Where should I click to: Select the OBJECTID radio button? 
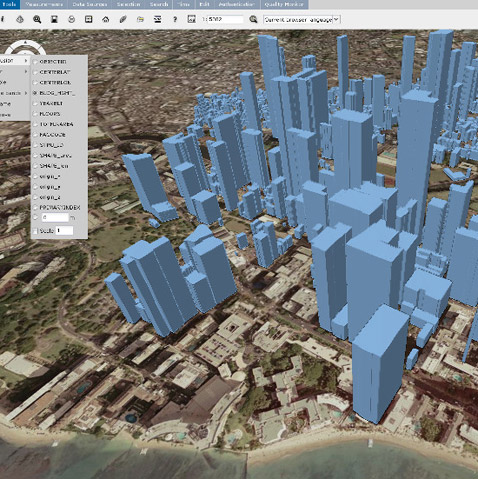(x=35, y=62)
